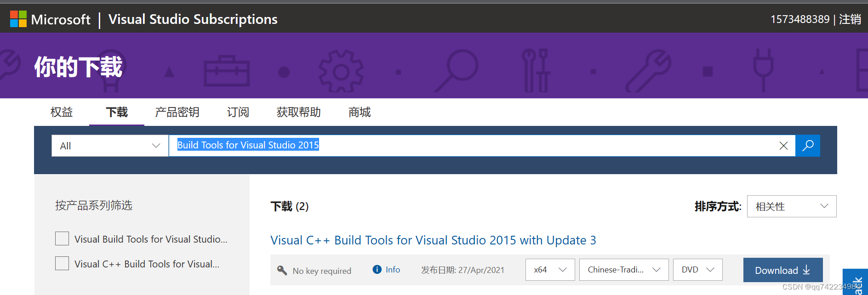Open the 订阅 tab

[x=238, y=112]
